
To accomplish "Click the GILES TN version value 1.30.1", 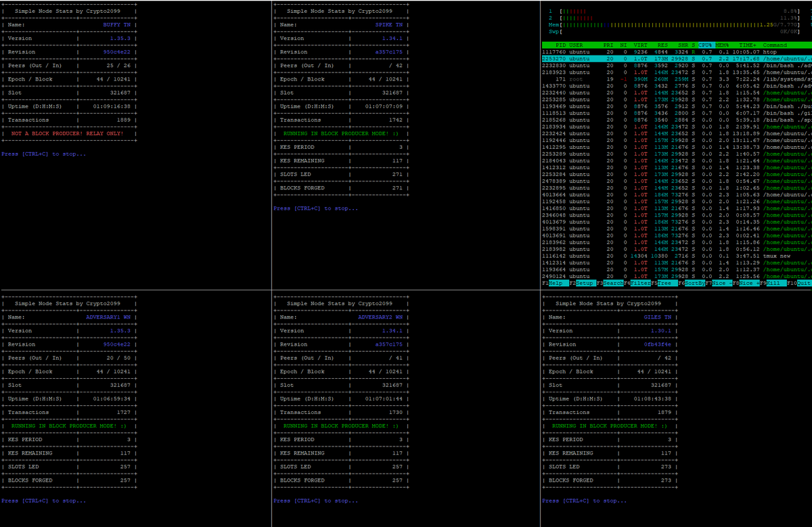I will pyautogui.click(x=662, y=331).
